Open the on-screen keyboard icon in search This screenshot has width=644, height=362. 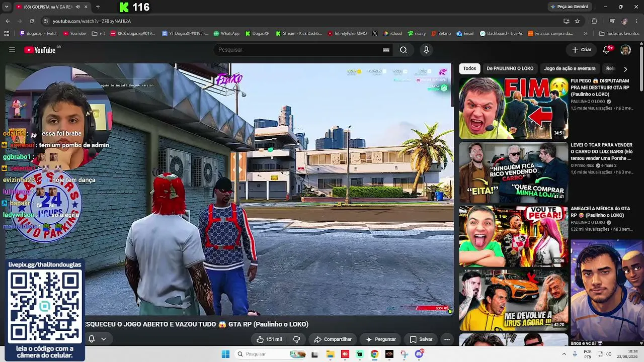(x=386, y=50)
